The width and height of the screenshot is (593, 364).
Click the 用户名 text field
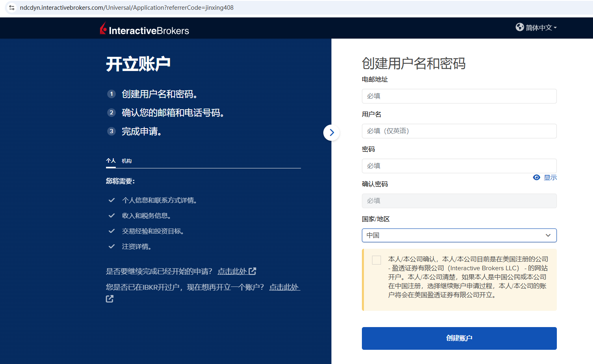(x=459, y=131)
